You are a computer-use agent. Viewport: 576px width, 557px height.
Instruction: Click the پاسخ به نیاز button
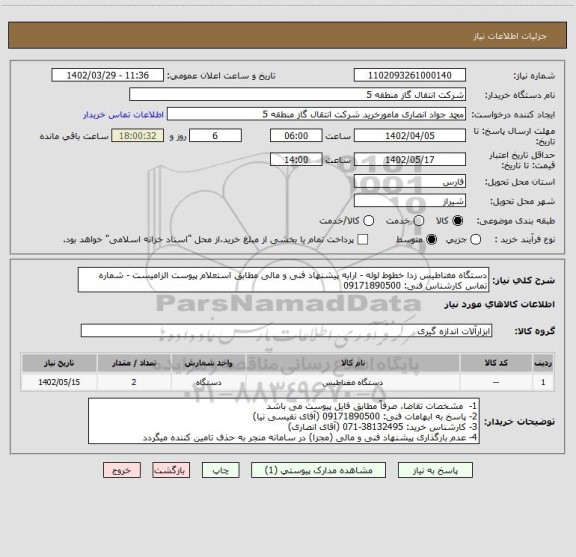coord(435,470)
